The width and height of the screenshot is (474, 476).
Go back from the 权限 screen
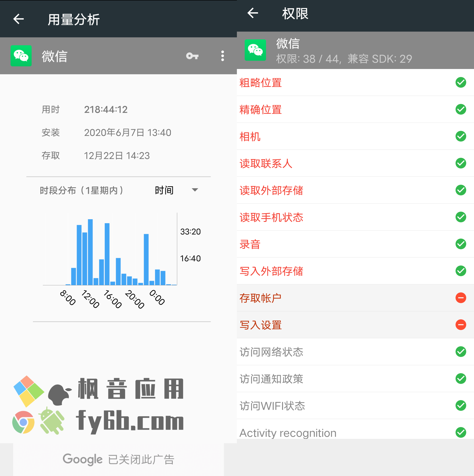pos(253,13)
